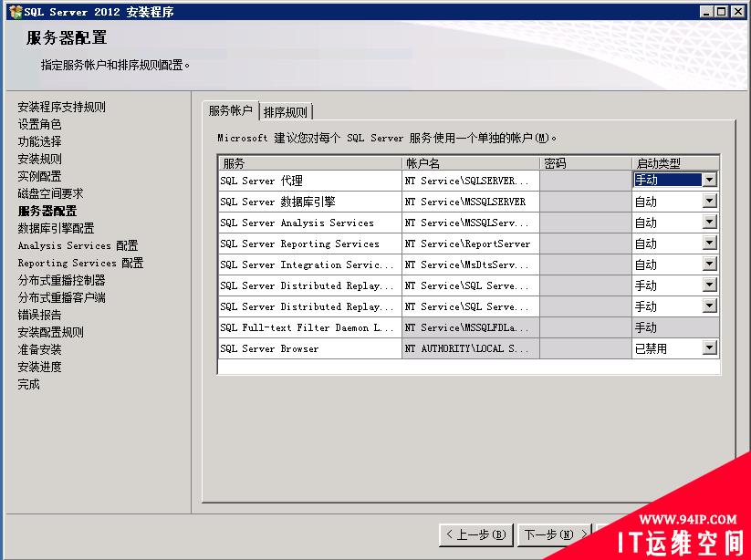Click account name NT Service\MSSQLServ... cell
This screenshot has width=751, height=560.
pyautogui.click(x=471, y=223)
